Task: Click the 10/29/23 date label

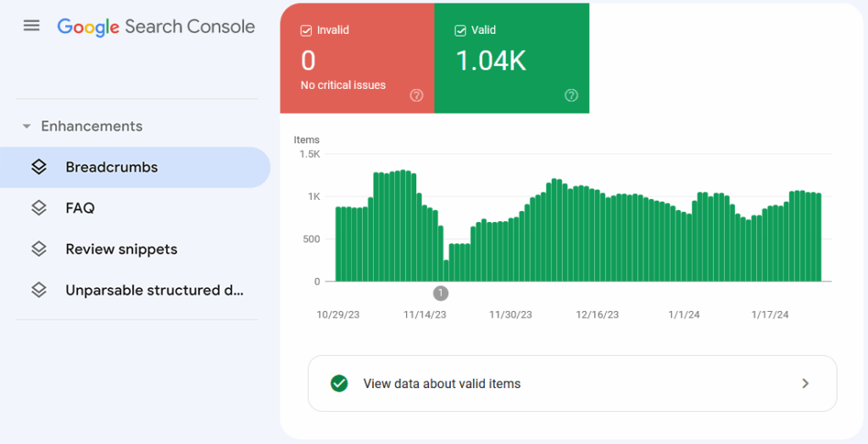Action: coord(337,314)
